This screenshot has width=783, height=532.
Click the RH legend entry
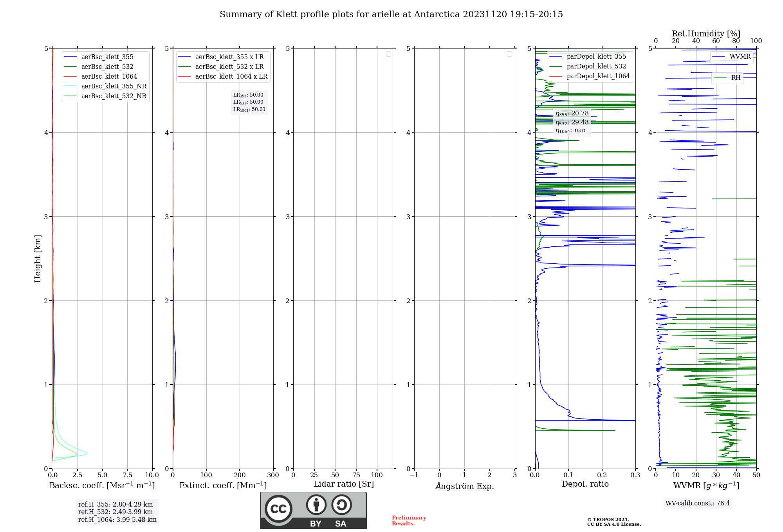point(727,78)
